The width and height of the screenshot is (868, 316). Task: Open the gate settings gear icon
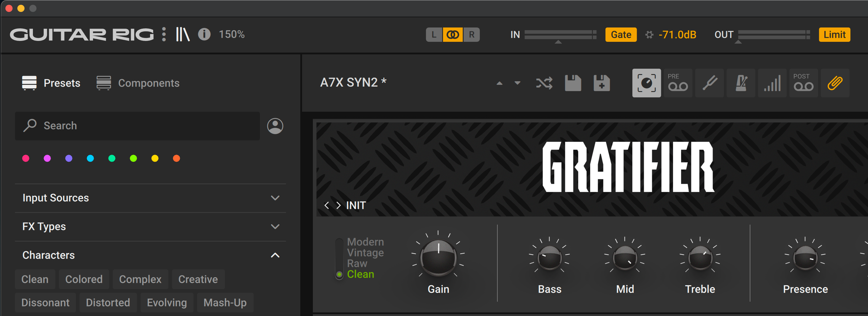tap(649, 35)
